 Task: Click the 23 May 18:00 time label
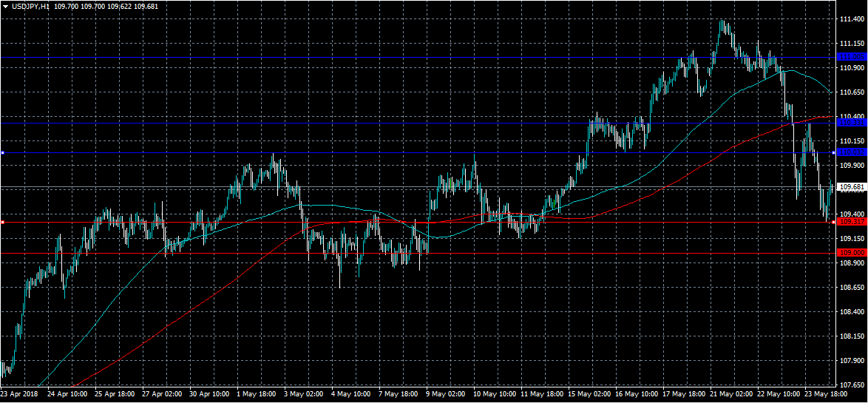(x=824, y=394)
